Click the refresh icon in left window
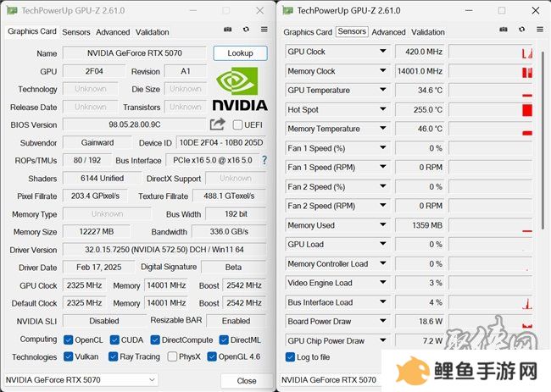Image resolution: width=551 pixels, height=392 pixels. click(246, 30)
